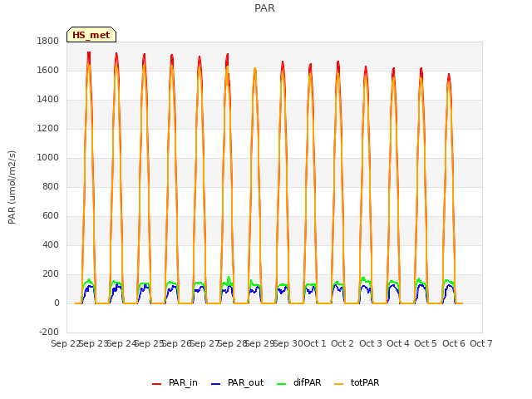
Task: Click the Oct 5 x-axis label
Action: click(426, 343)
